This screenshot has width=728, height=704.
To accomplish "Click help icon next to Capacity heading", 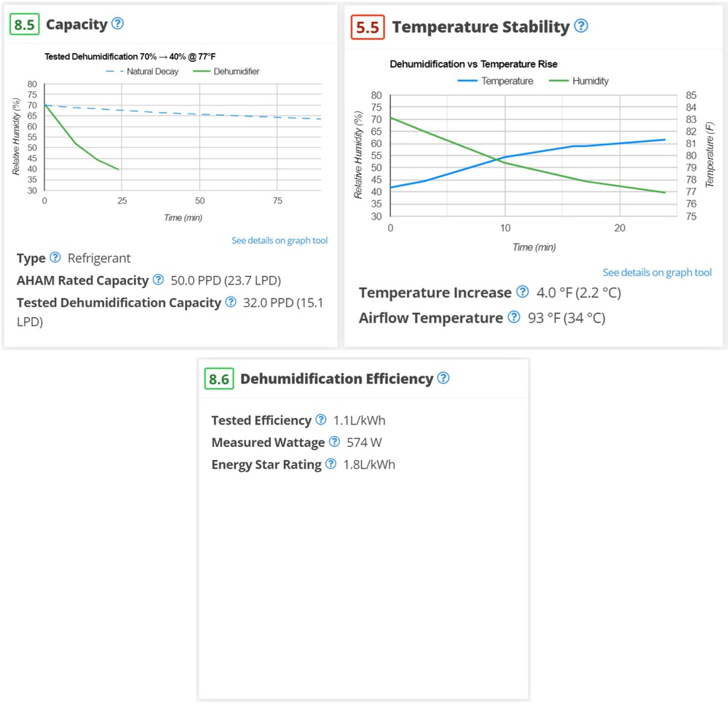I will tap(117, 23).
